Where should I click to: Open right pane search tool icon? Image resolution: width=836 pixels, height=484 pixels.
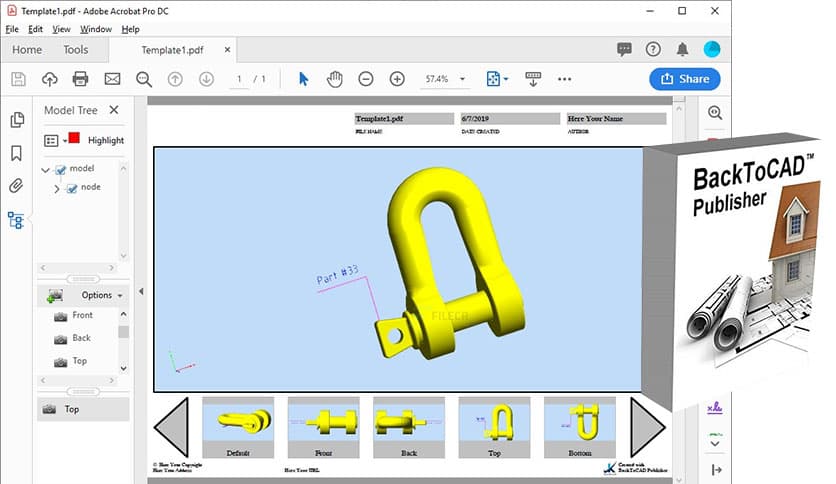[x=715, y=113]
